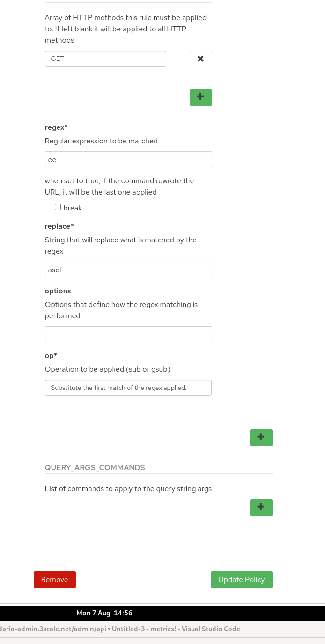The image size is (325, 644).
Task: Expand the op operation dropdown
Action: tap(128, 388)
